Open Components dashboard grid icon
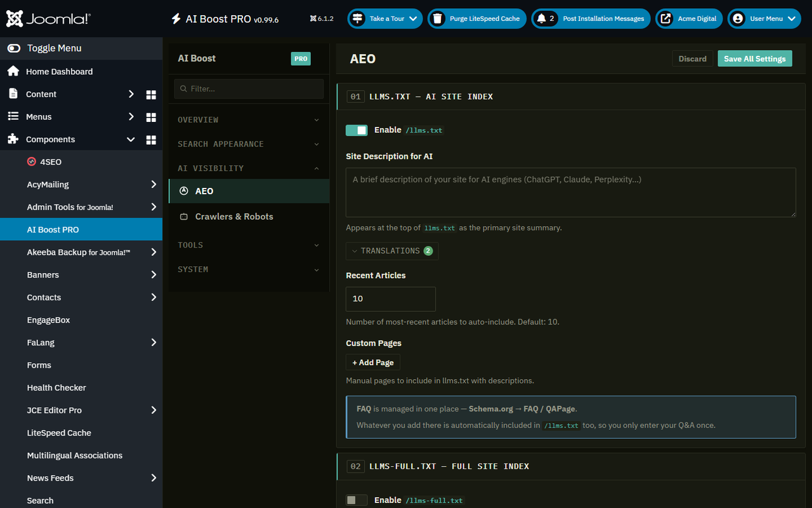 click(x=151, y=140)
